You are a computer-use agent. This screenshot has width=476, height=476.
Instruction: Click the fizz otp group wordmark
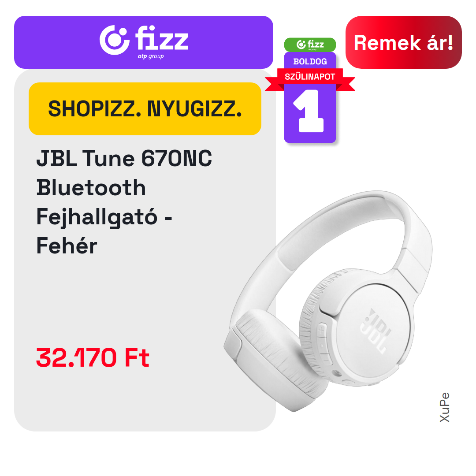pos(162,42)
